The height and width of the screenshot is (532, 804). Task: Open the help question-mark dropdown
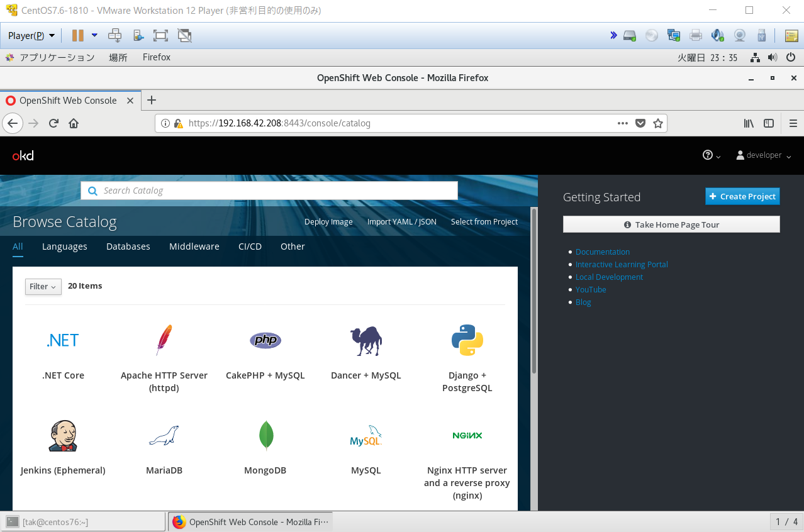[712, 155]
